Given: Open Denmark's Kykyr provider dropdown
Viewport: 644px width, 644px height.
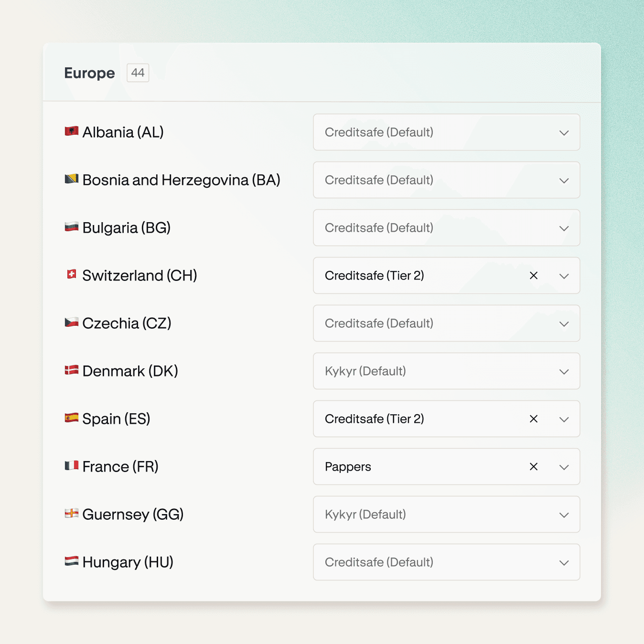Looking at the screenshot, I should click(446, 371).
